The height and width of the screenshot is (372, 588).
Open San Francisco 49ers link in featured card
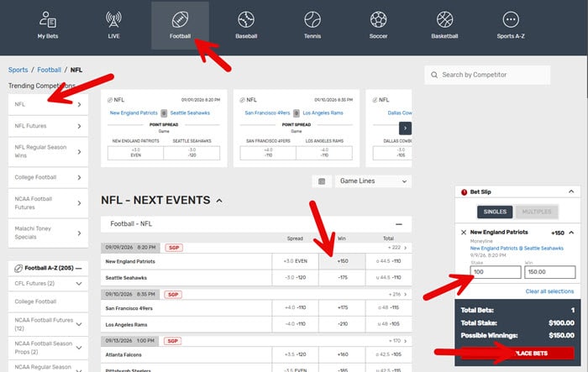(267, 113)
